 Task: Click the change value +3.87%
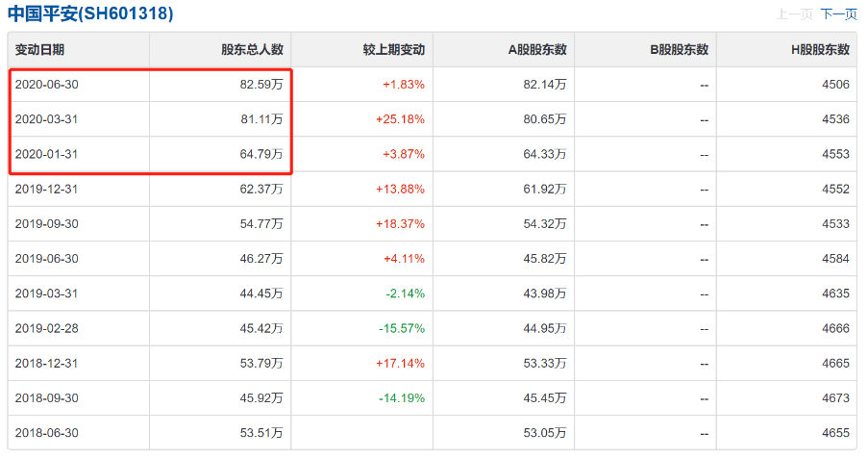pyautogui.click(x=404, y=154)
